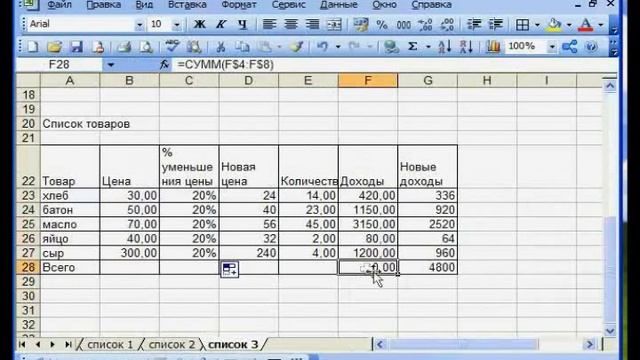
Task: Open Chart Wizard icon
Action: click(493, 47)
